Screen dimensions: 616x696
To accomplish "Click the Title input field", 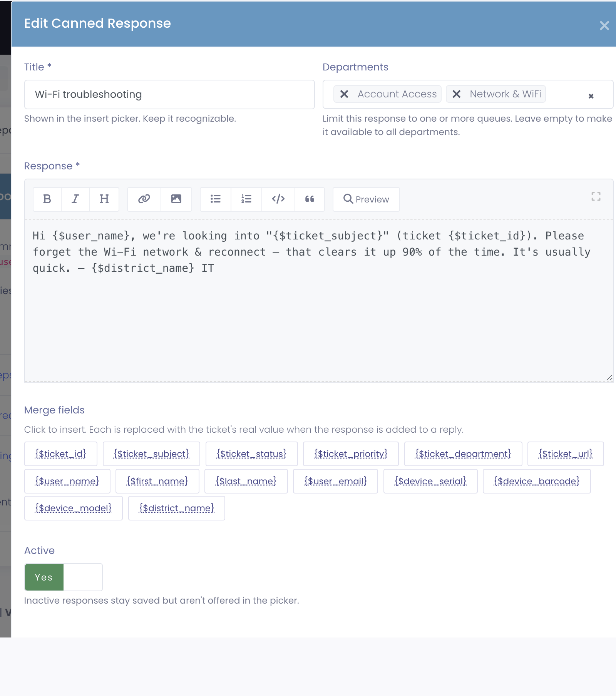I will (169, 94).
